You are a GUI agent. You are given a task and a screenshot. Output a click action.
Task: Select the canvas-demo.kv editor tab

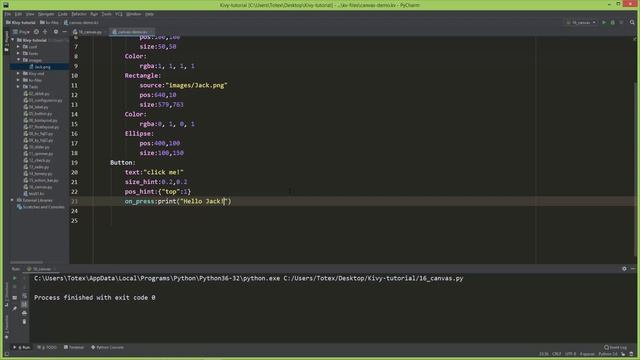pos(131,31)
